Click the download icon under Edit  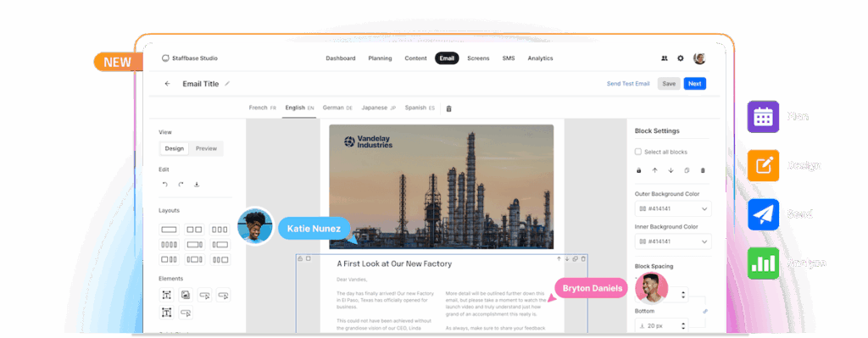point(197,184)
